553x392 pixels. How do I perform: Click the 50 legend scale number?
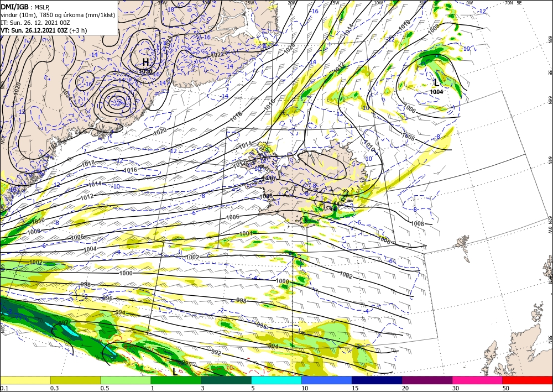tap(506, 388)
